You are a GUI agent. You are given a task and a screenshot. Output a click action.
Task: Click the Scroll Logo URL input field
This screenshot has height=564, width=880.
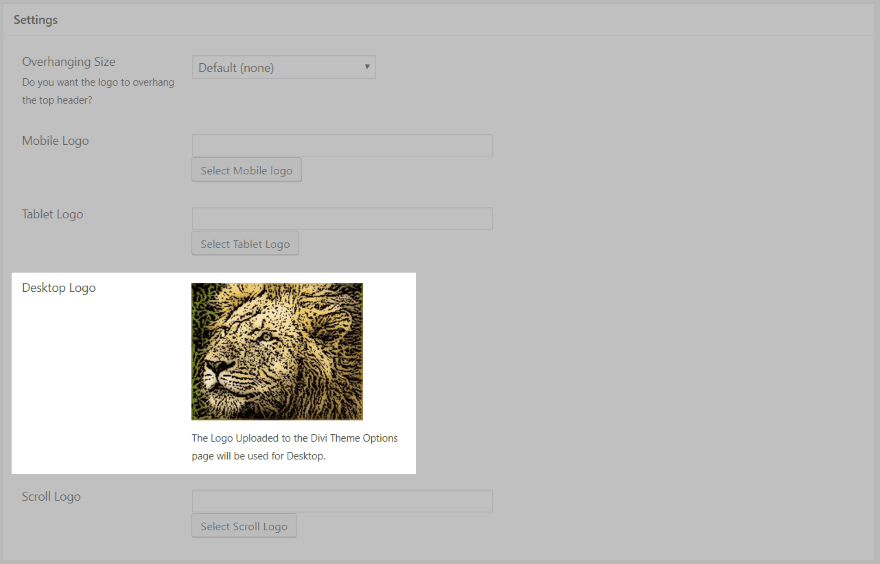pos(342,501)
